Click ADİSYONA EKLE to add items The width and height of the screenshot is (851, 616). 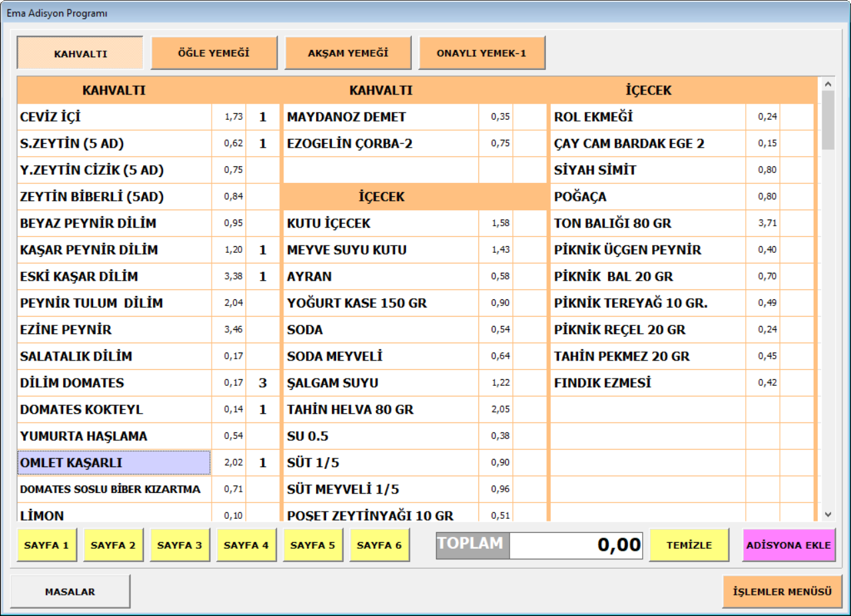point(788,545)
